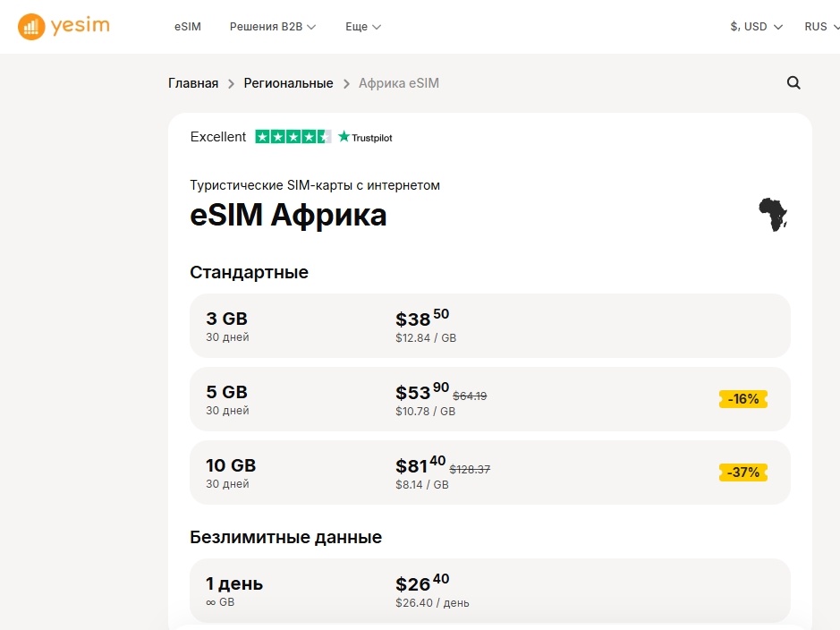Select the 1 день unlimited plan
The width and height of the screenshot is (840, 630).
coord(489,591)
